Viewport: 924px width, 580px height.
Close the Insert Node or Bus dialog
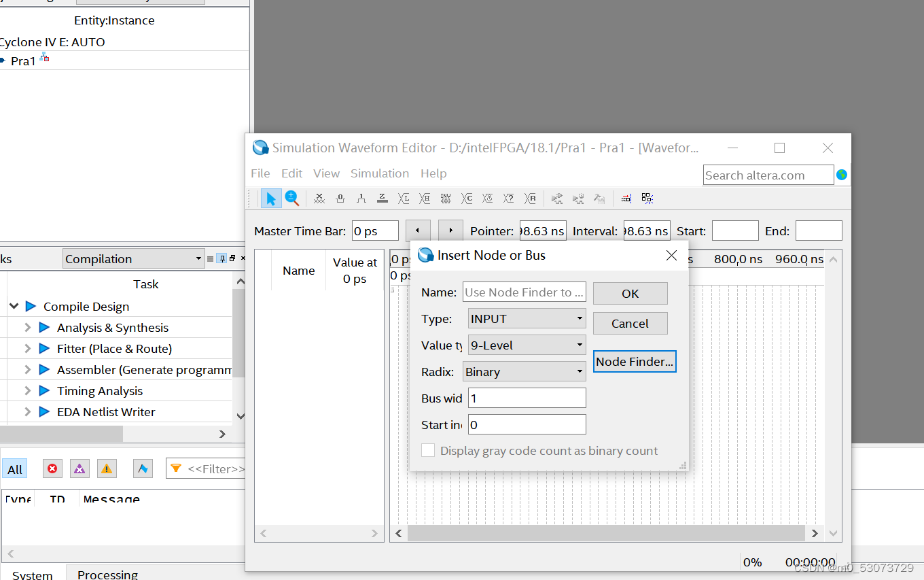tap(671, 255)
